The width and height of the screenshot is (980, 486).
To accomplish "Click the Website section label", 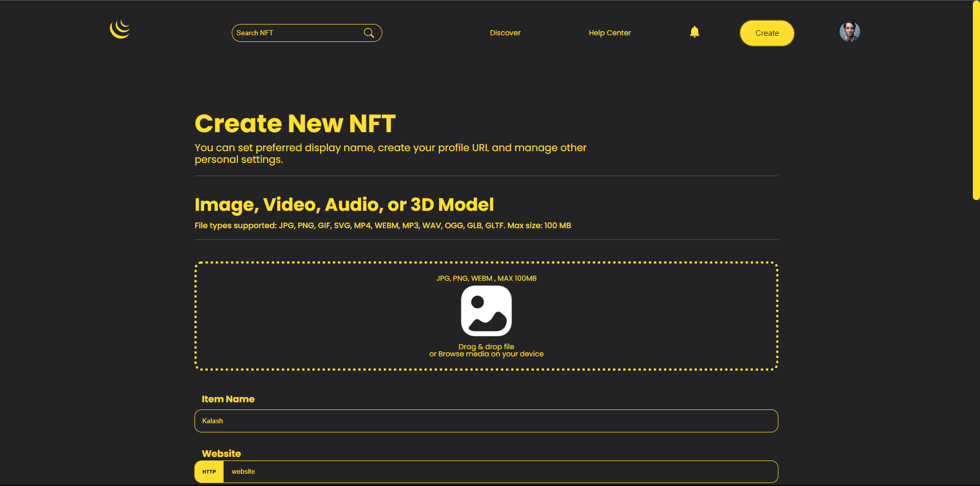I will coord(222,453).
